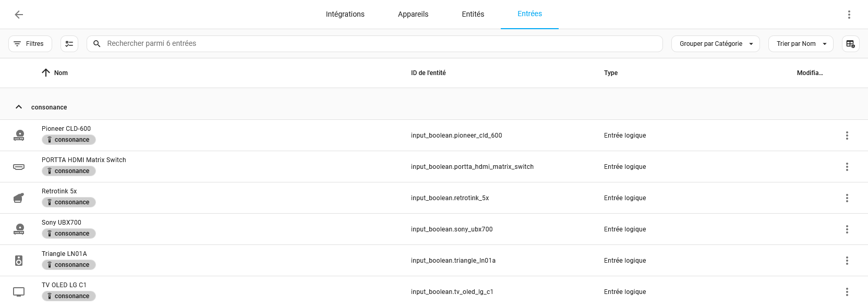
Task: Click Entrée logique type in PORTTA HDMI row
Action: tap(625, 167)
